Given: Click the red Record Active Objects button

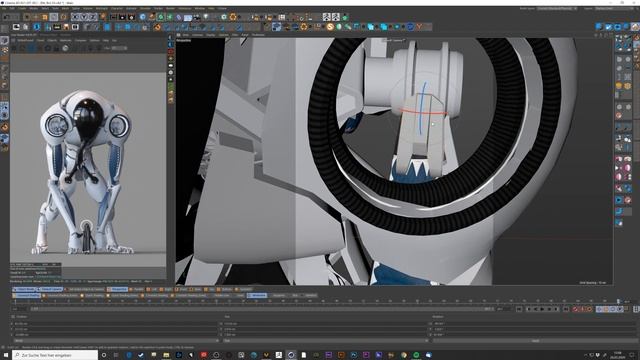Looking at the screenshot, I should point(576,309).
